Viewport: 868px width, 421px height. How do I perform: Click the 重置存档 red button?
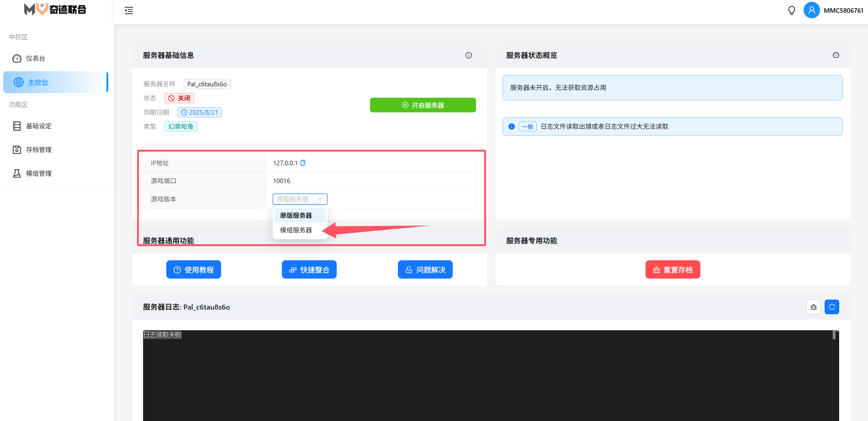[x=672, y=270]
